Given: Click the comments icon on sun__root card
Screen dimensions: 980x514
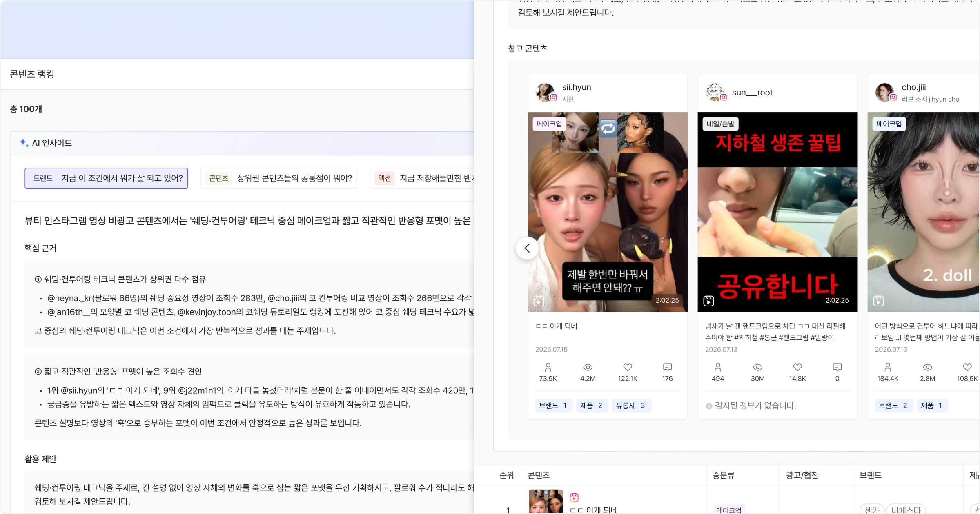Looking at the screenshot, I should click(837, 367).
